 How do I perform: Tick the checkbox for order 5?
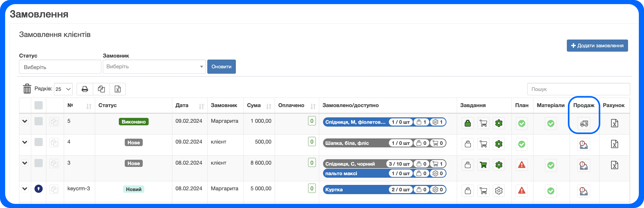[39, 121]
